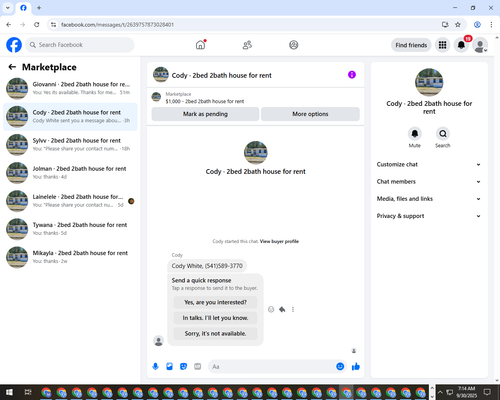
Task: Search in conversation magnifier icon
Action: [x=443, y=134]
